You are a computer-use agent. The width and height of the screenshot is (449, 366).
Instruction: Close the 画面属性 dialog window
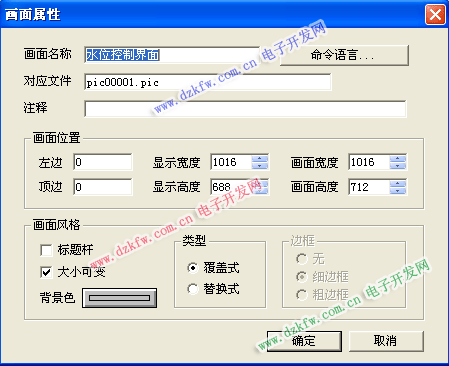[435, 15]
